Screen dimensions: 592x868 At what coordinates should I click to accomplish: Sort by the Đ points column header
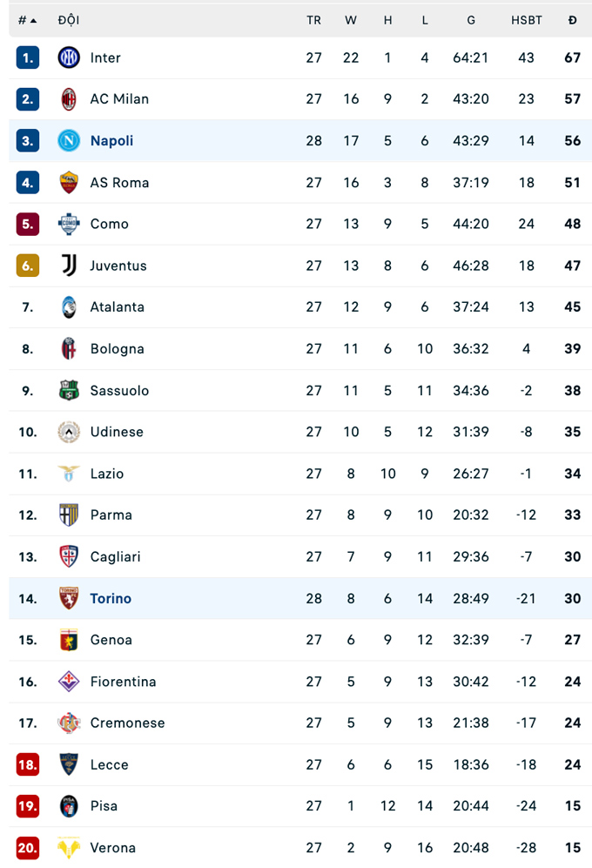(x=572, y=20)
